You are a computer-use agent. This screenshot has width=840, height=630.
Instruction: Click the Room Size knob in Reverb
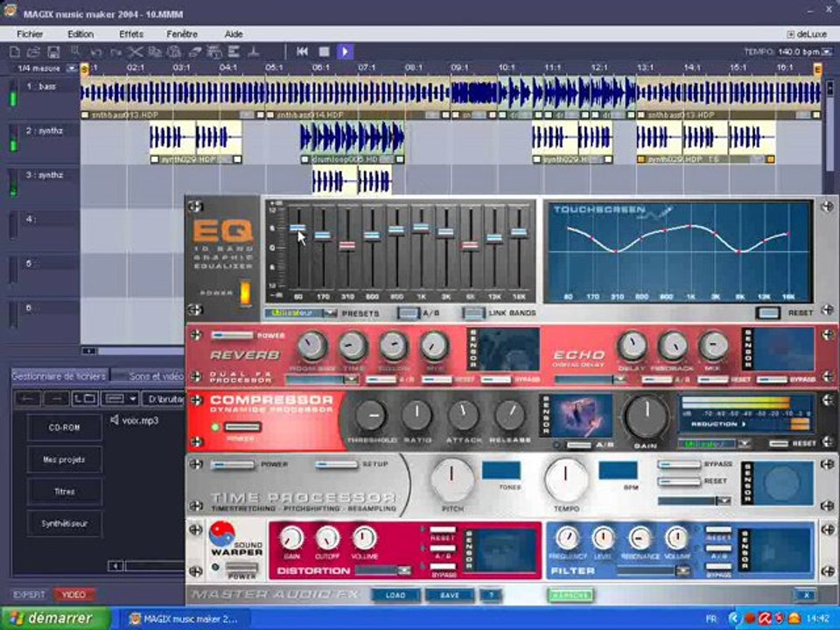pyautogui.click(x=311, y=346)
